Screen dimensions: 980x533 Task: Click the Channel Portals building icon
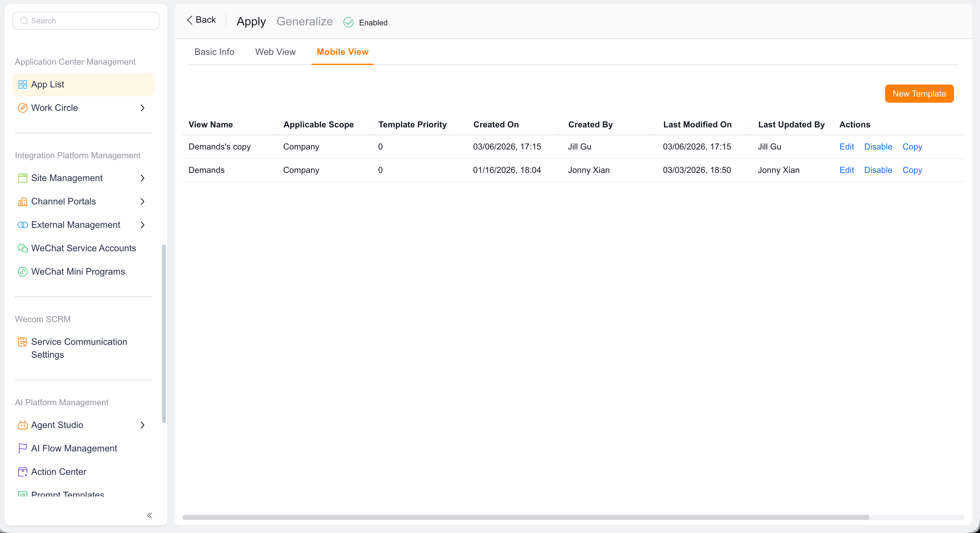coord(22,201)
